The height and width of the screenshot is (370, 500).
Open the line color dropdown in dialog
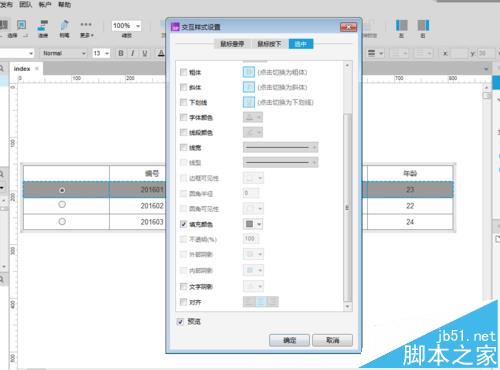coord(253,132)
